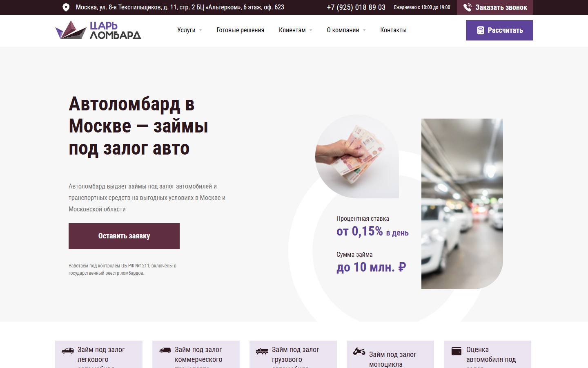588x368 pixels.
Task: Click the hand holding banknotes image
Action: pyautogui.click(x=357, y=157)
